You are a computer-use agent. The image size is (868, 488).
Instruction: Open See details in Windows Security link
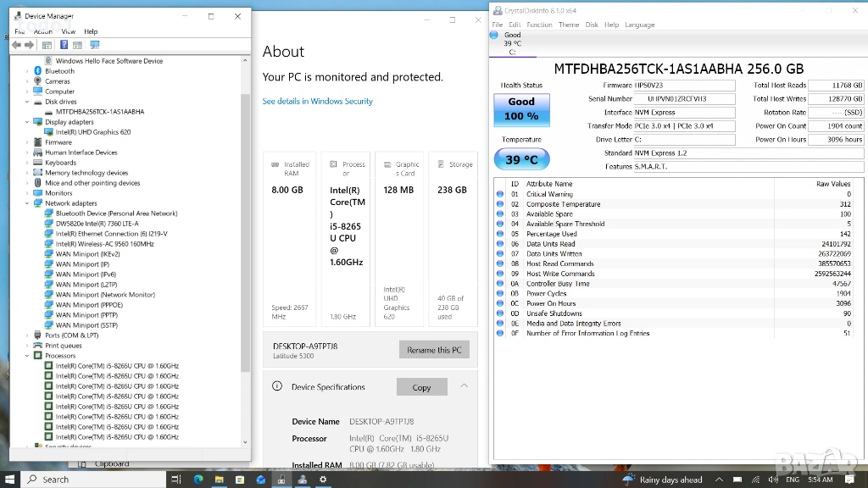point(317,101)
